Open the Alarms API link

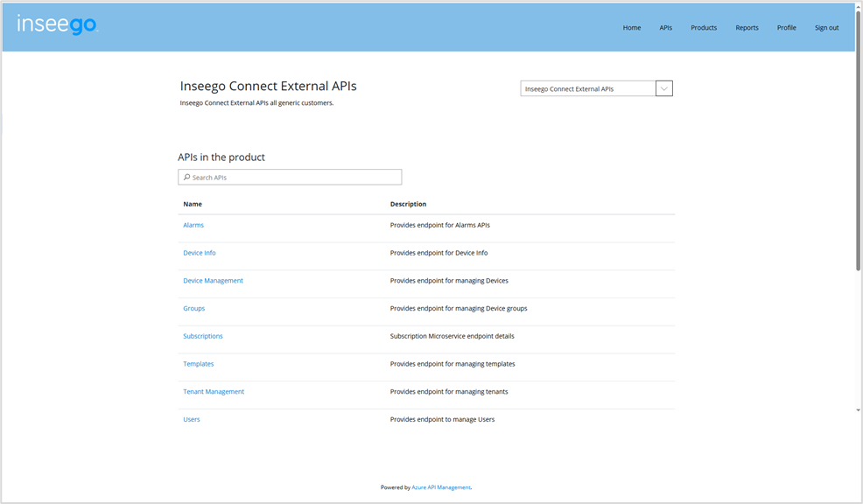pos(193,225)
